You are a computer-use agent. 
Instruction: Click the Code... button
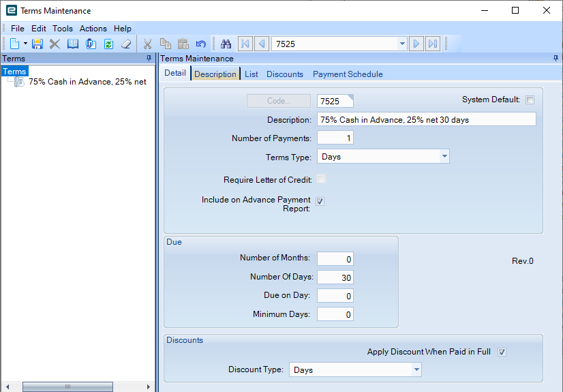coord(279,101)
